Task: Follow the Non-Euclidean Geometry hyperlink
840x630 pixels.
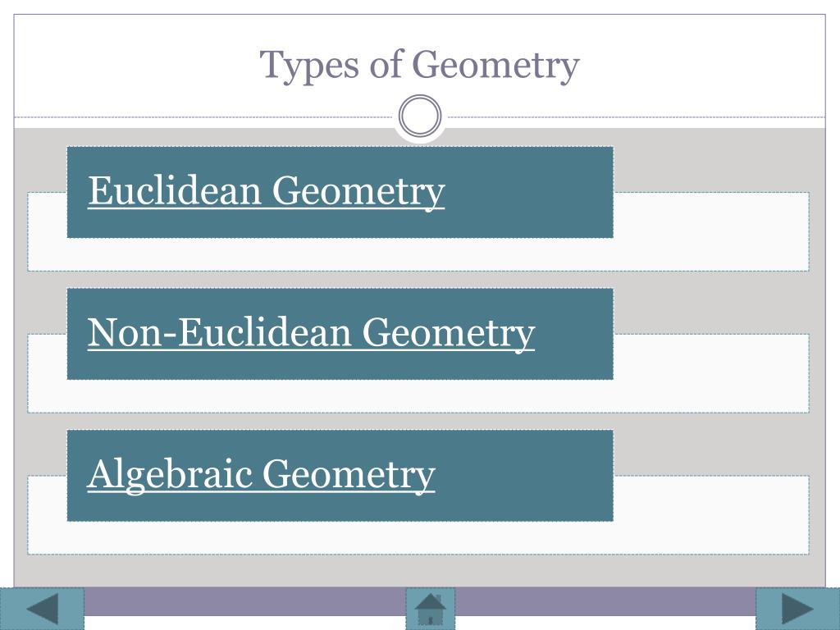Action: (311, 333)
